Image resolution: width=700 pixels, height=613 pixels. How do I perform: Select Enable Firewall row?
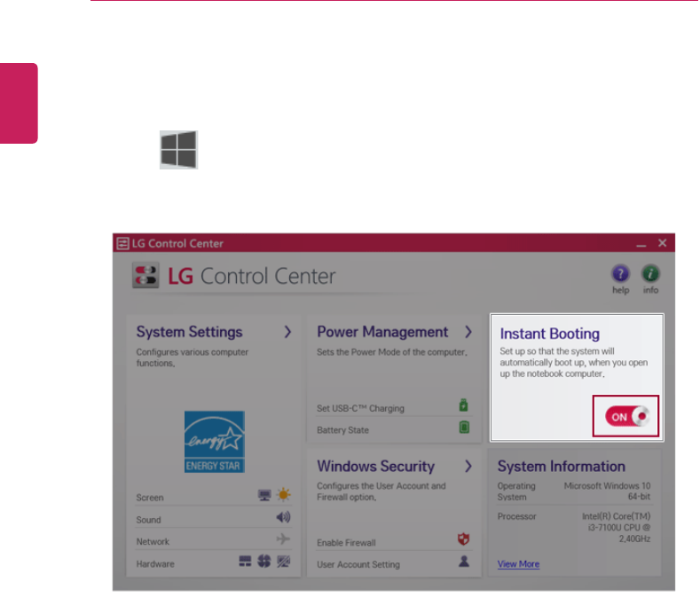[x=393, y=541]
